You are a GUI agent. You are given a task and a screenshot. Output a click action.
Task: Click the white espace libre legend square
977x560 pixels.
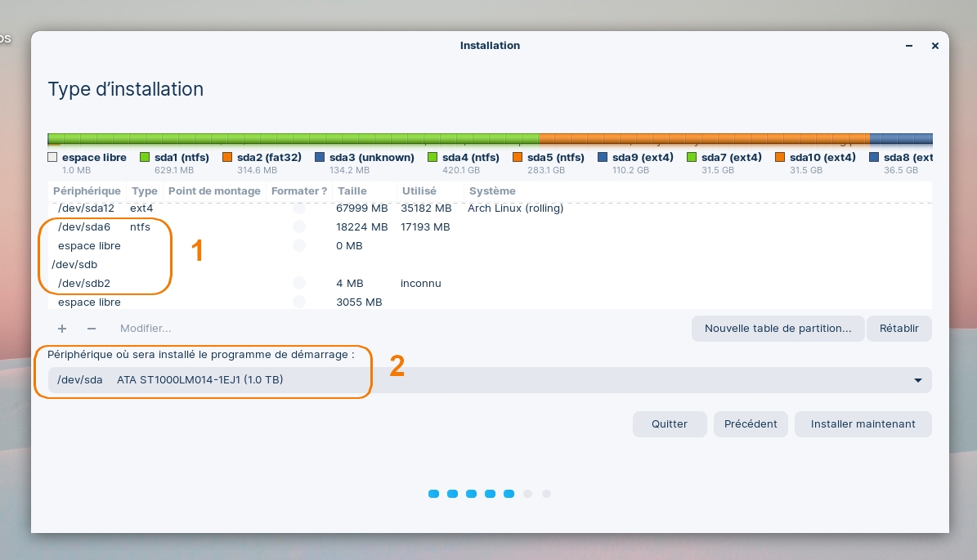click(x=52, y=157)
